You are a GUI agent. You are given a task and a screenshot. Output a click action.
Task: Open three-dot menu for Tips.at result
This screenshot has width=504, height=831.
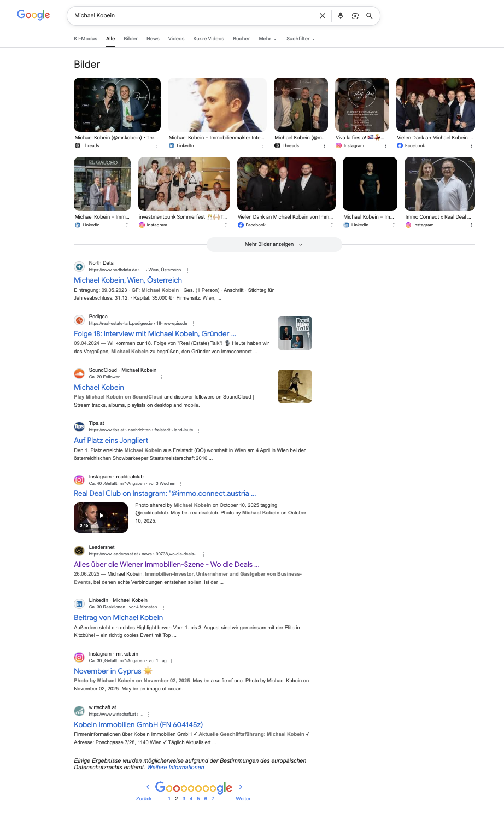tap(198, 430)
